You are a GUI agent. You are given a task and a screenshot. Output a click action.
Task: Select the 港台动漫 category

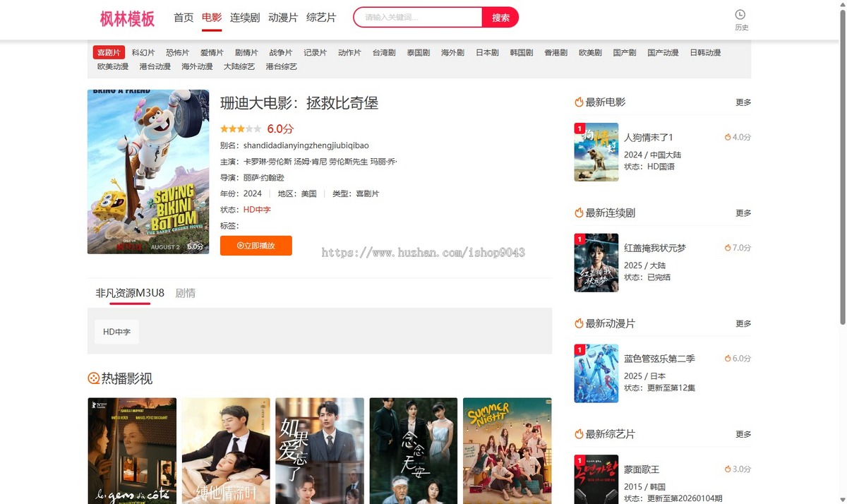(155, 67)
